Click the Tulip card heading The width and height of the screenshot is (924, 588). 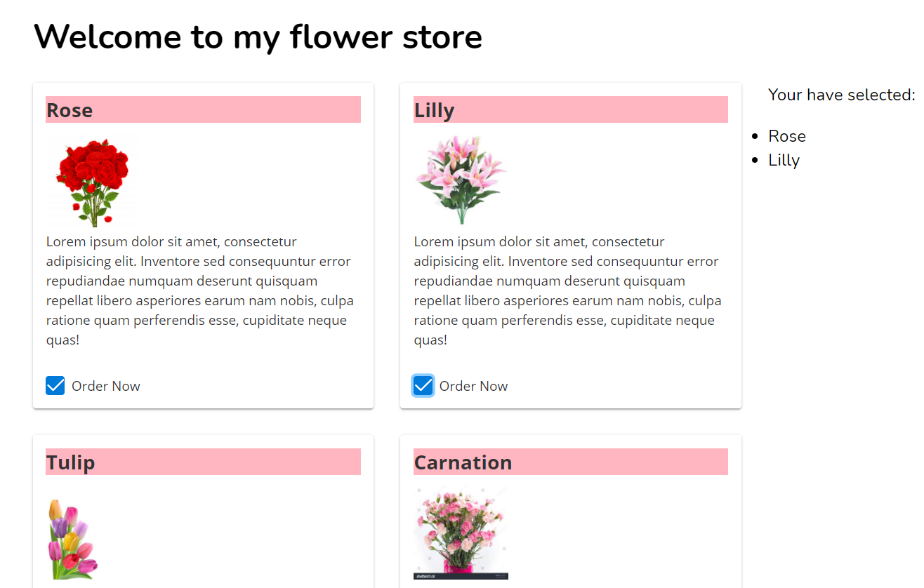click(x=71, y=462)
